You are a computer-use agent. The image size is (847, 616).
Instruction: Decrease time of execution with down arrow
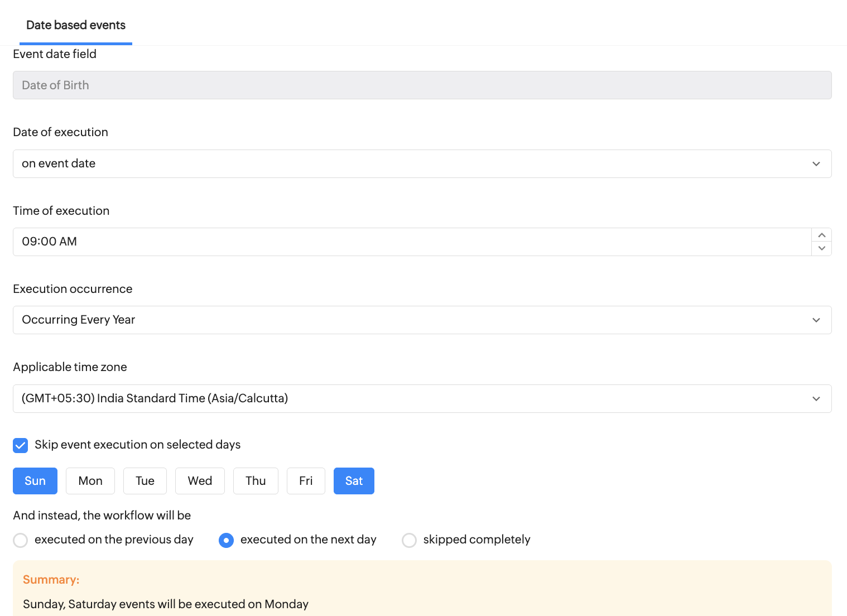click(821, 248)
